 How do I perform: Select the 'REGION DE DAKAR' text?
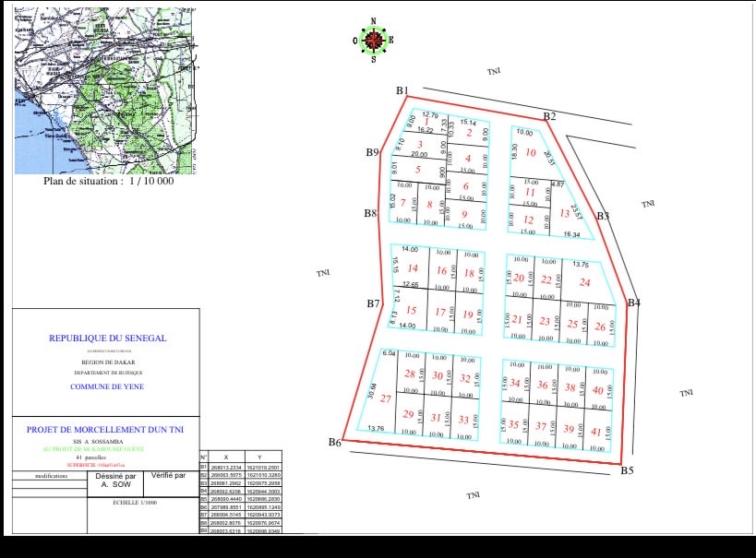click(x=108, y=362)
